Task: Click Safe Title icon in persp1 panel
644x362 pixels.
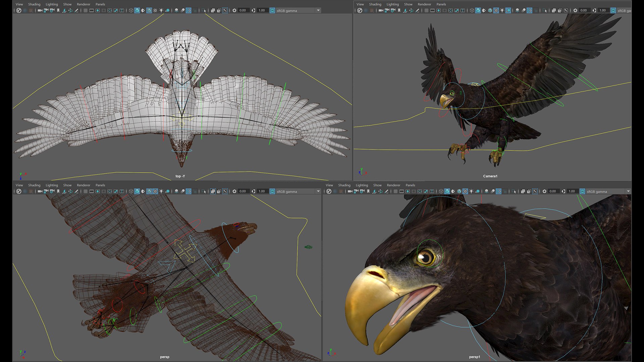Action: tap(432, 191)
